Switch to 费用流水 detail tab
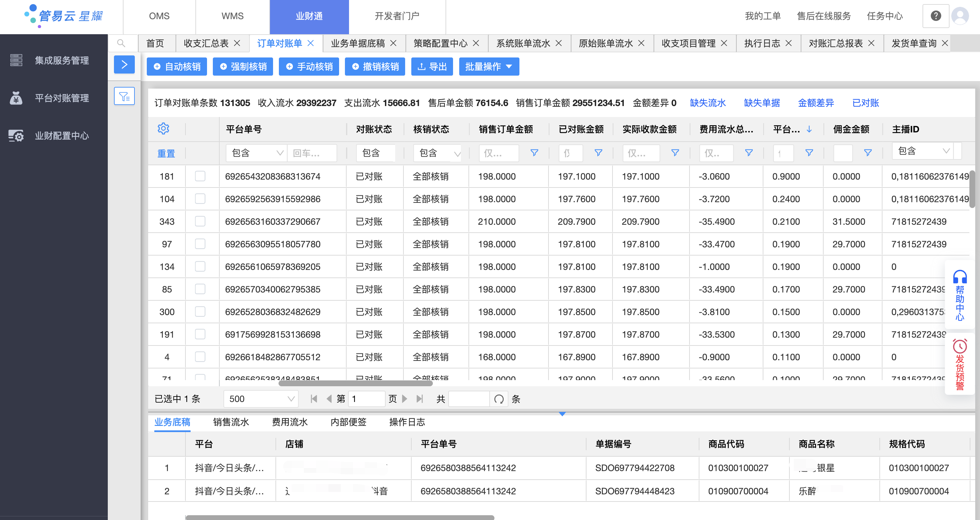The image size is (980, 520). pyautogui.click(x=289, y=422)
